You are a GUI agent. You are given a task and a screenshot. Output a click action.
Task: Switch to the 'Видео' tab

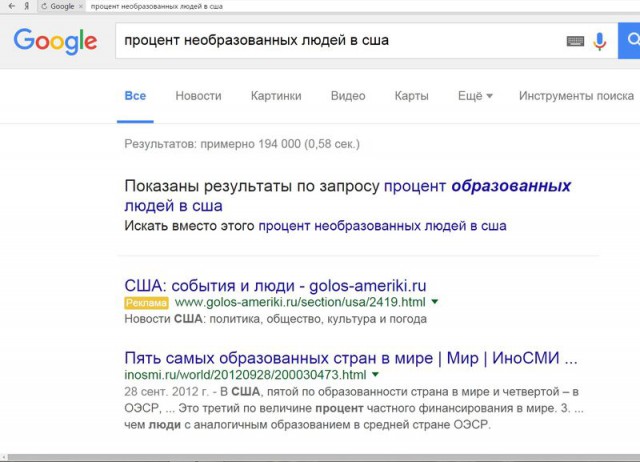[x=348, y=96]
